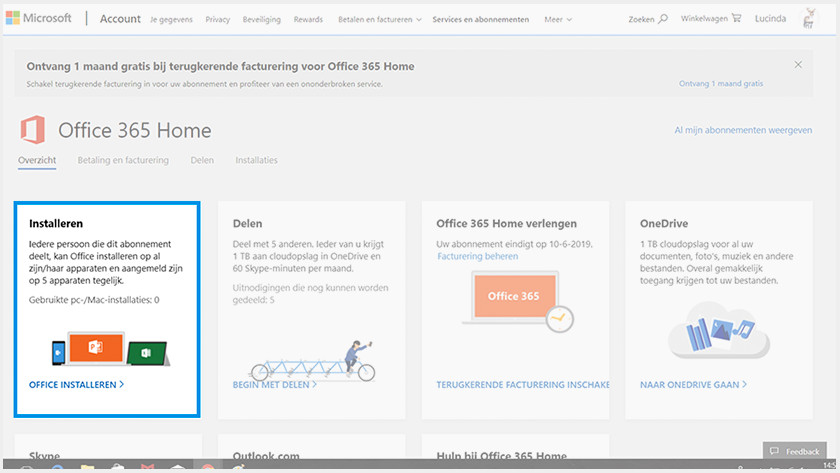Screen dimensions: 840x473
Task: Click the OneDrive cloud illustration
Action: tap(719, 330)
